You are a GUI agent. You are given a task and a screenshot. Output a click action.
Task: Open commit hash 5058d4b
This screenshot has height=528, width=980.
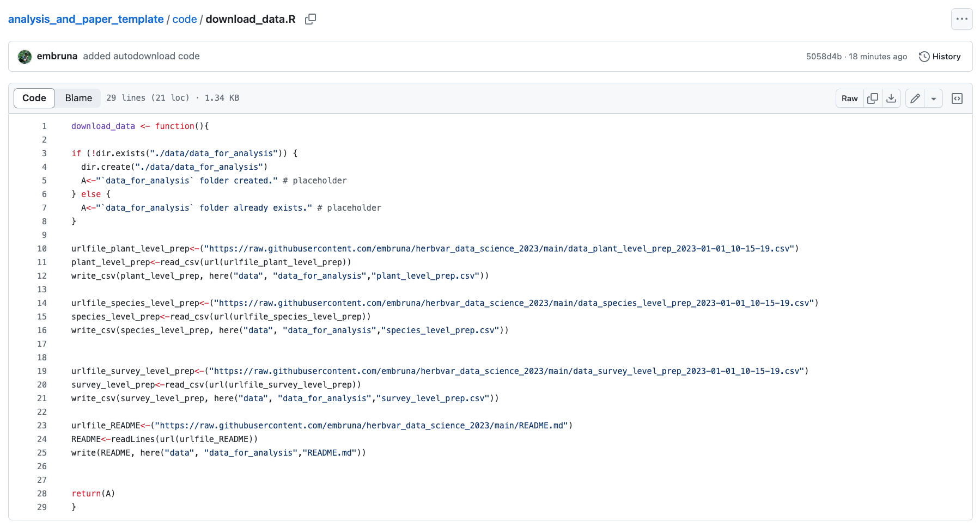tap(823, 57)
